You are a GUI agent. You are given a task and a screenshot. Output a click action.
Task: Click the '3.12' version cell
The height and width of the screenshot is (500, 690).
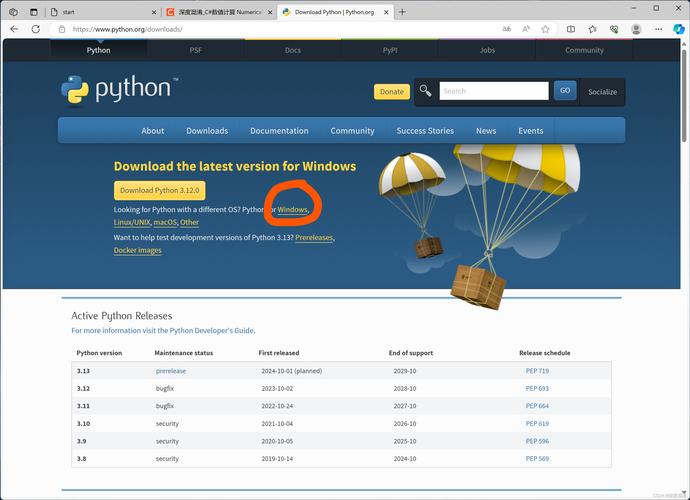click(x=83, y=389)
